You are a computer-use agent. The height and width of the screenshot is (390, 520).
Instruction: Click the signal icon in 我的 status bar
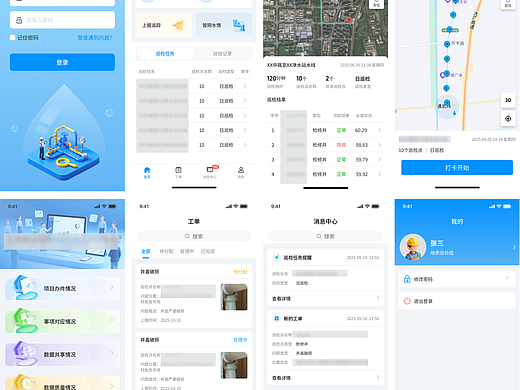pyautogui.click(x=492, y=206)
